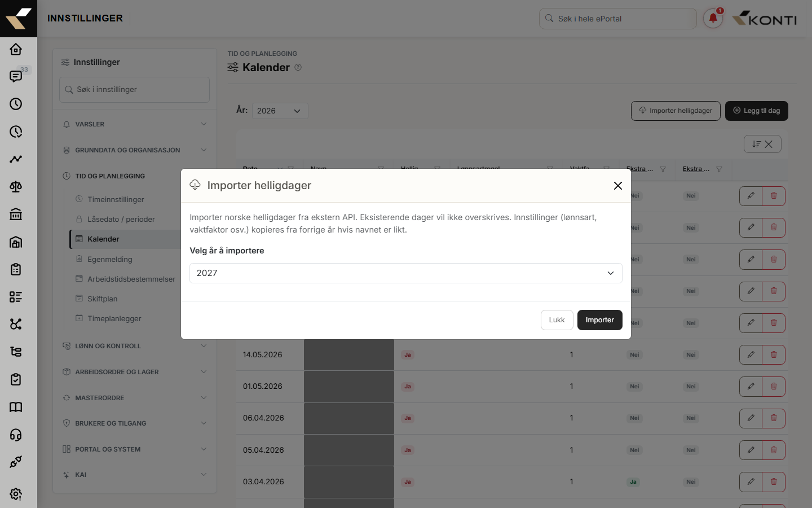Open the tree hierarchy sidebar icon

click(16, 352)
